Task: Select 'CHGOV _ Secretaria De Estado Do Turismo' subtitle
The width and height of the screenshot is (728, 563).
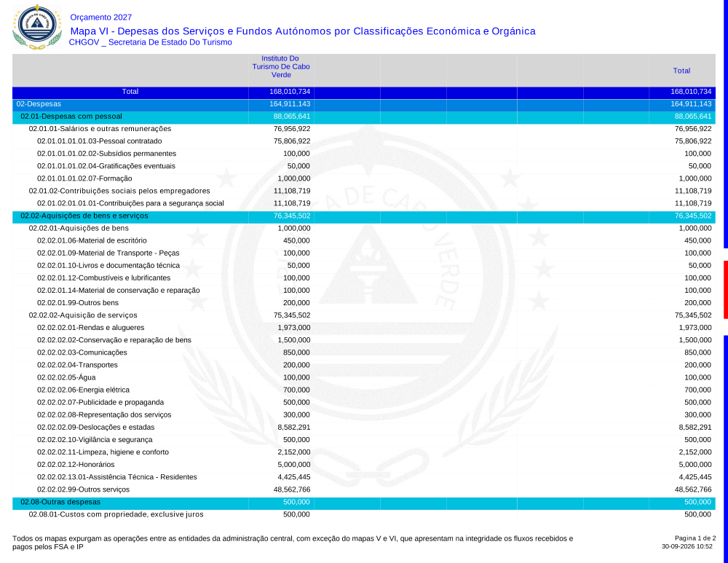Action: tap(151, 42)
